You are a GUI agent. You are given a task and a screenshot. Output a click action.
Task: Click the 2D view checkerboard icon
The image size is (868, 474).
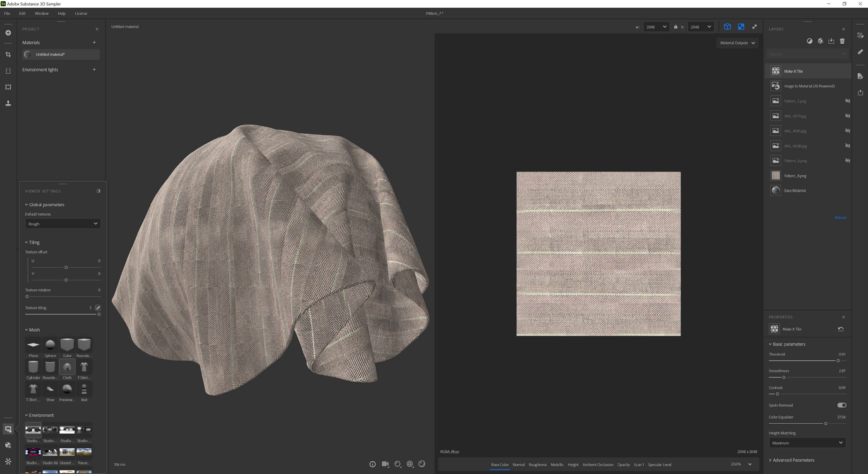(x=741, y=27)
